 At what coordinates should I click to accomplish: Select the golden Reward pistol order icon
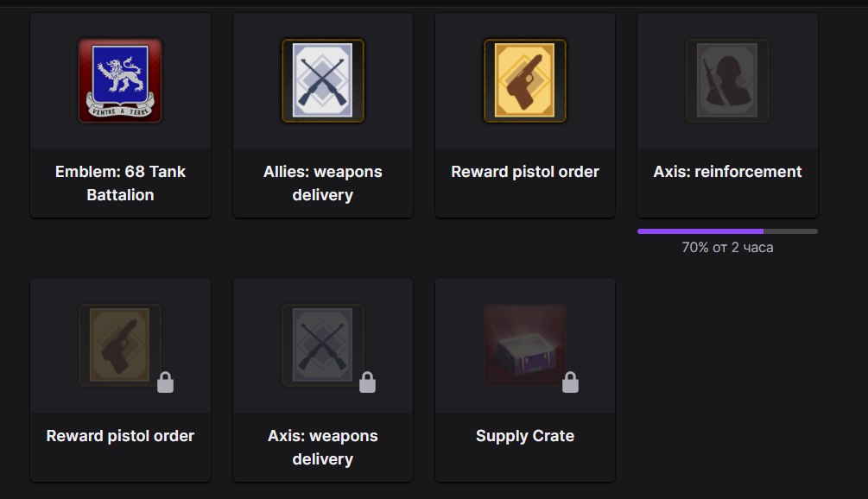coord(525,80)
